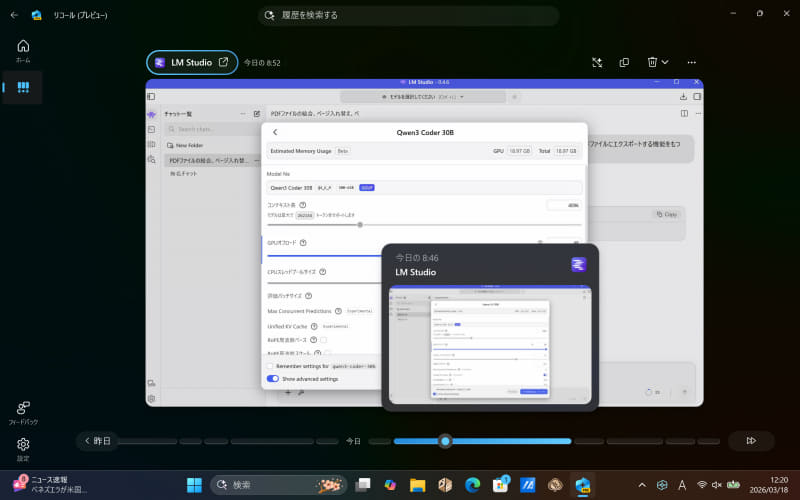The height and width of the screenshot is (500, 800).
Task: Create new chat via pencil icon
Action: pyautogui.click(x=257, y=114)
